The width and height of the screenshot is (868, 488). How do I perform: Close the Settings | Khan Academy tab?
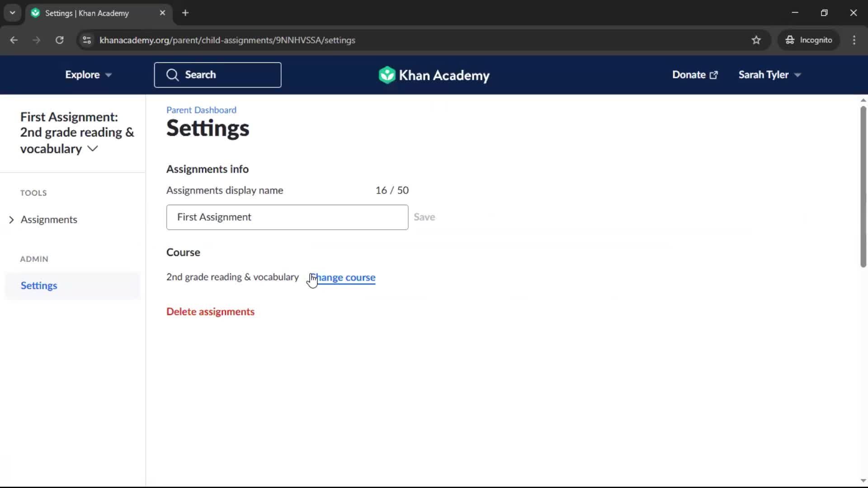point(162,13)
